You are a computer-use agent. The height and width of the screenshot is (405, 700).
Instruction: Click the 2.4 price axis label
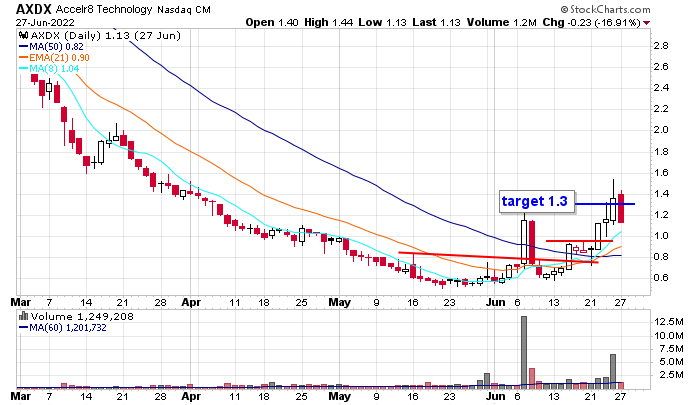(x=661, y=88)
